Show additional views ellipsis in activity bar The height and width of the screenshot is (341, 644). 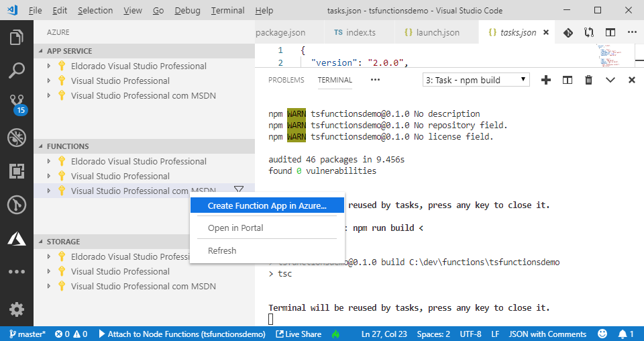(16, 272)
